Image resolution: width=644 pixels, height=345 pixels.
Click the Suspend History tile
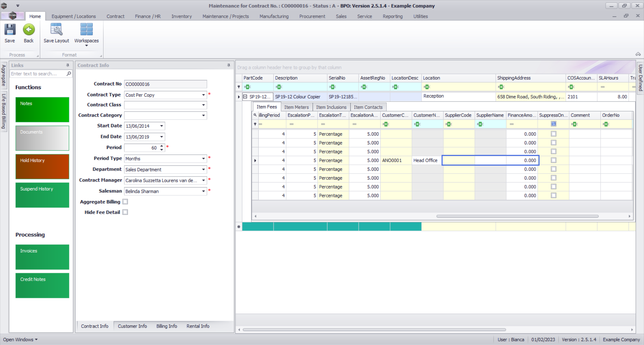click(x=42, y=195)
